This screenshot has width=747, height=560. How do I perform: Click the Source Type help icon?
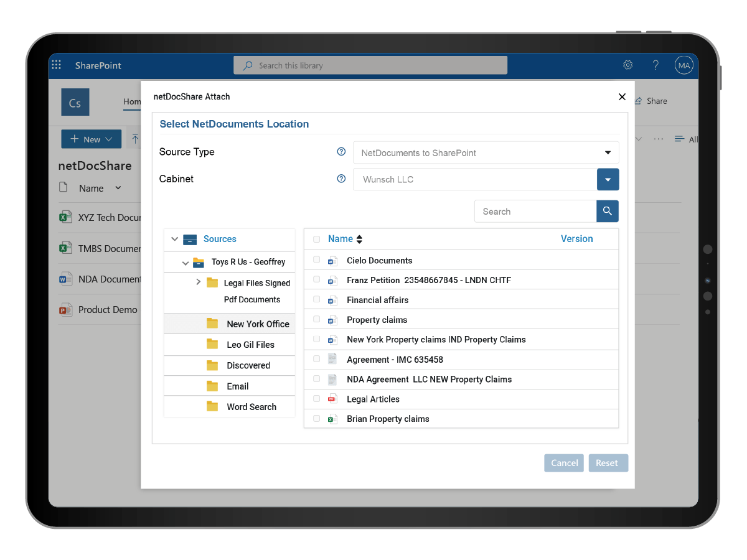click(x=341, y=152)
